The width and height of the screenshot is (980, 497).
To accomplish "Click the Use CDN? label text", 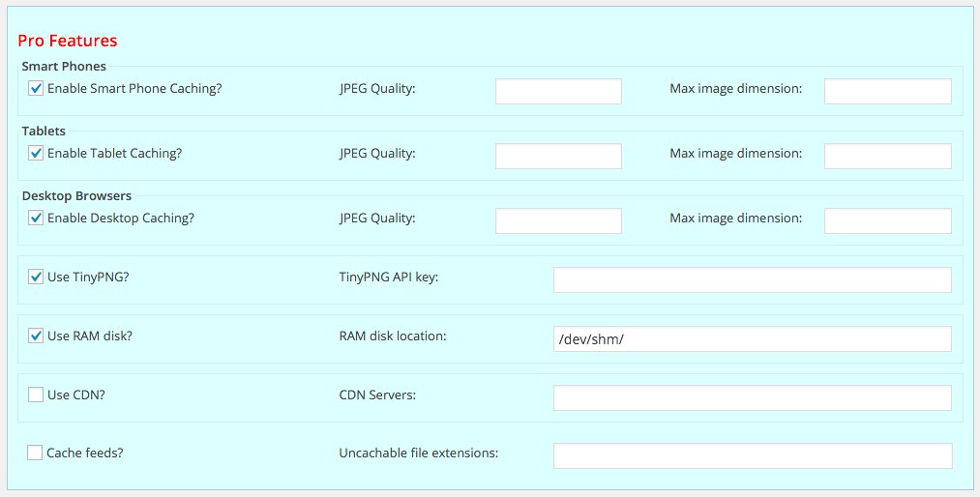I will click(76, 395).
